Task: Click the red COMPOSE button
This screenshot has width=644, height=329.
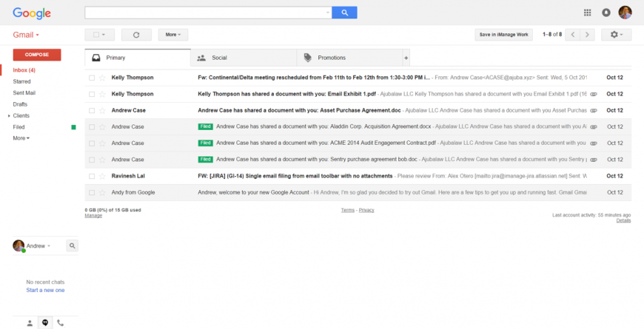Action: [x=37, y=55]
